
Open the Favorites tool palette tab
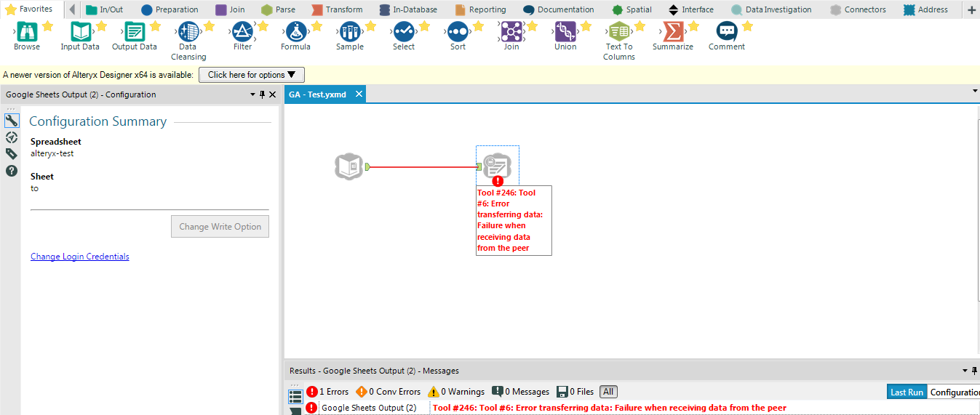click(29, 9)
